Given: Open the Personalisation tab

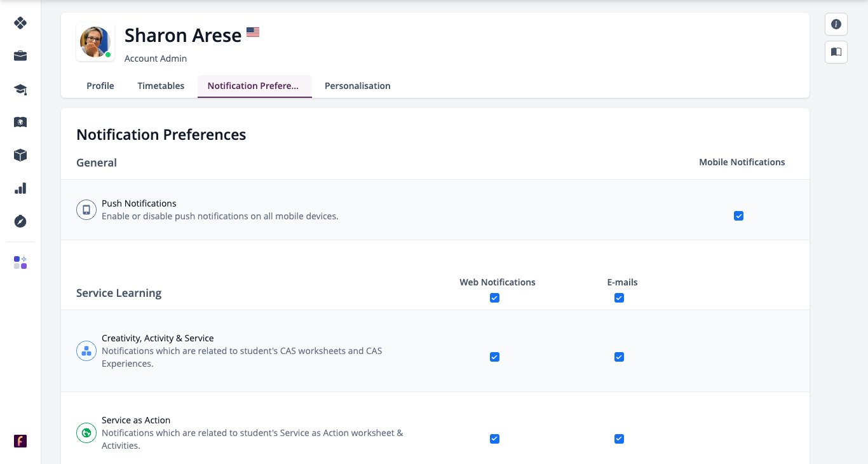Looking at the screenshot, I should pos(358,86).
